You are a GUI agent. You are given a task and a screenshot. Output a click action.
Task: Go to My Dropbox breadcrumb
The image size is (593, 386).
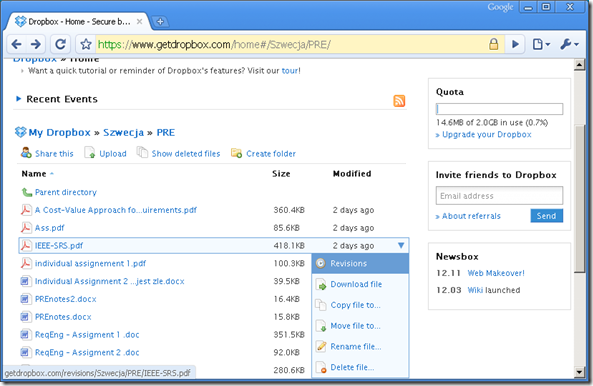pyautogui.click(x=59, y=133)
